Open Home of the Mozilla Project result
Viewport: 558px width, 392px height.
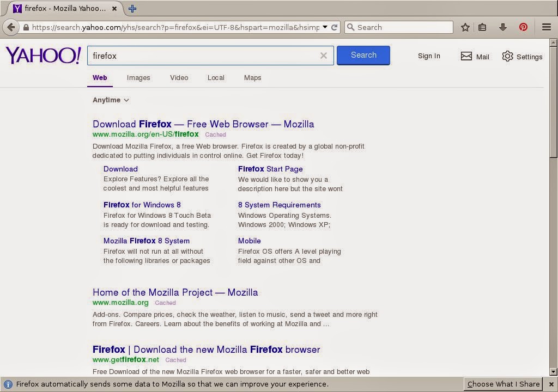pos(175,292)
